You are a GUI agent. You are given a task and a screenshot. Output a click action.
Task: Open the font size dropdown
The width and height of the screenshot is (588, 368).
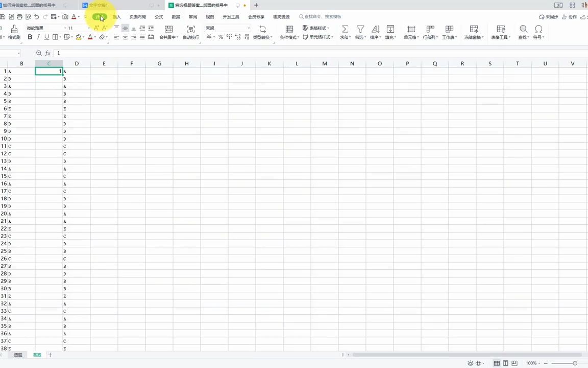coord(88,28)
